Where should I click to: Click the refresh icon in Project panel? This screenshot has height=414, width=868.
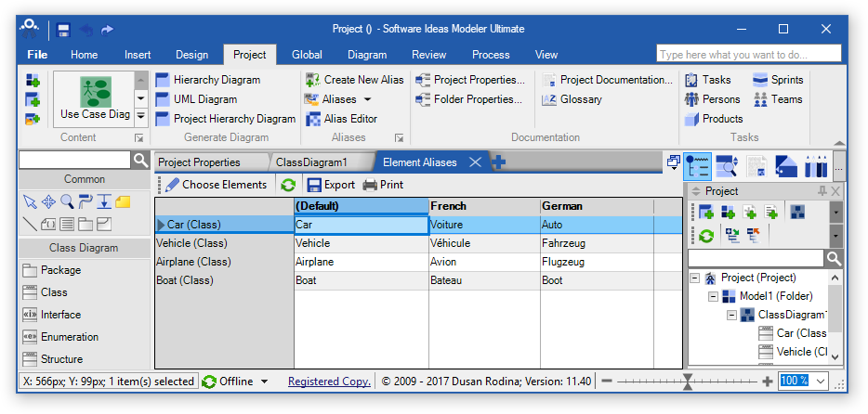[x=705, y=237]
